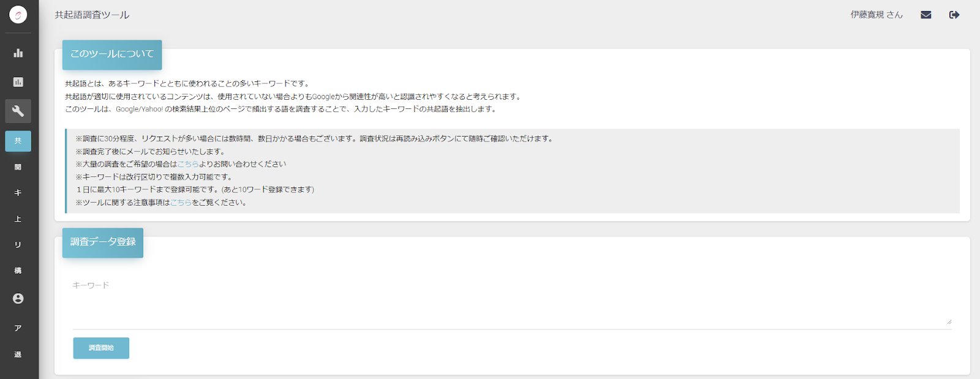Click the 調査開始 button
The image size is (980, 379).
(x=101, y=348)
